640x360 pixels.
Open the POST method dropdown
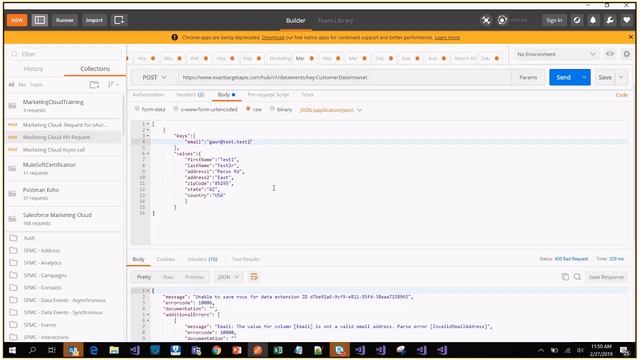pyautogui.click(x=154, y=77)
